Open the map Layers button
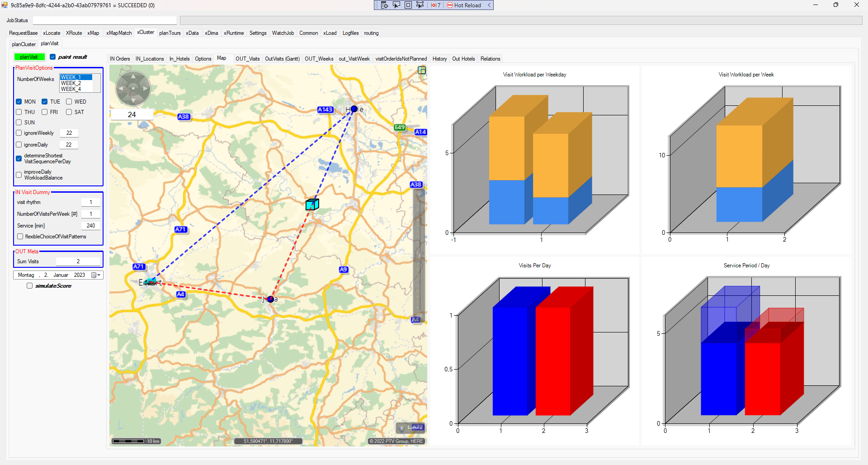The width and height of the screenshot is (868, 465). pos(410,427)
